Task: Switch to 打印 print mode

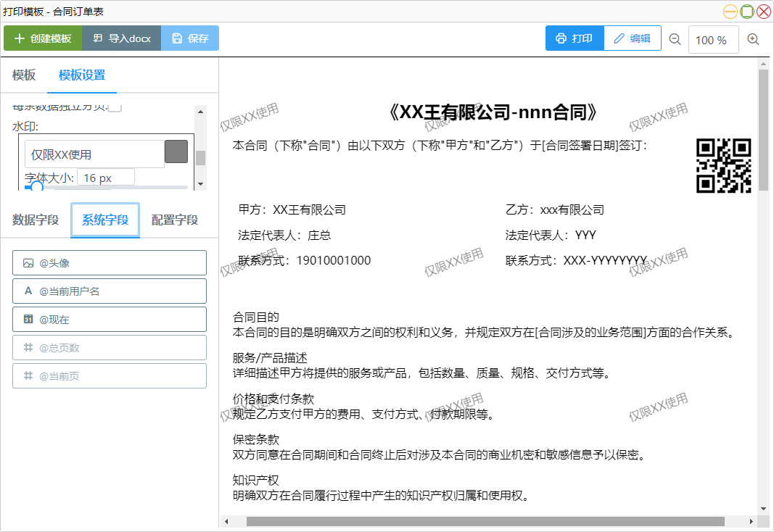Action: pos(574,38)
